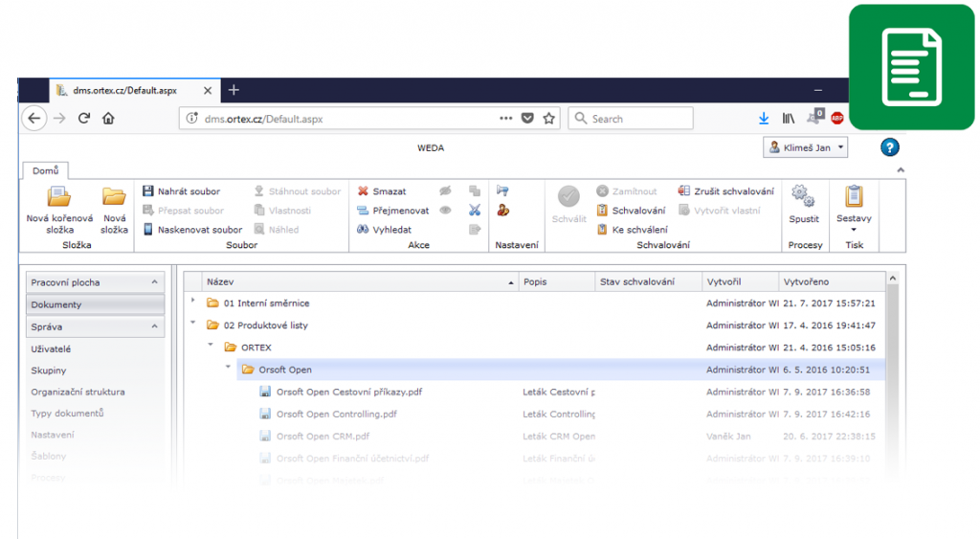Collapse the Pracovní plocha sidebar section
Screen dimensions: 980x539
click(x=155, y=282)
